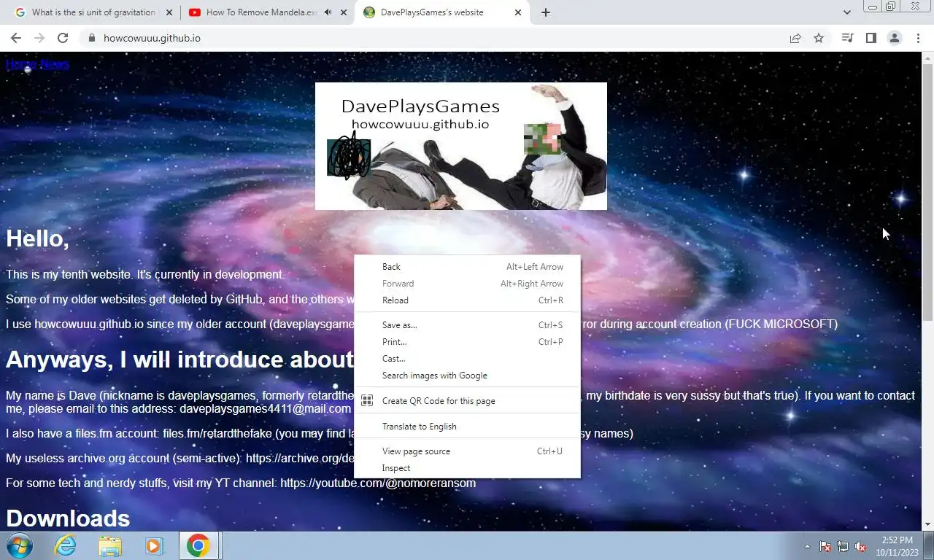The height and width of the screenshot is (560, 934).
Task: Open the media controls icon
Action: click(x=847, y=38)
